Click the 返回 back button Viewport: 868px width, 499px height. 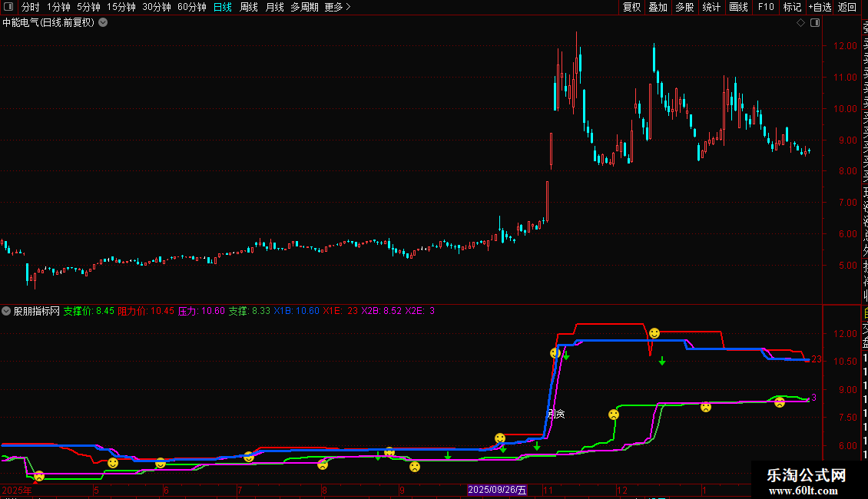pos(847,7)
